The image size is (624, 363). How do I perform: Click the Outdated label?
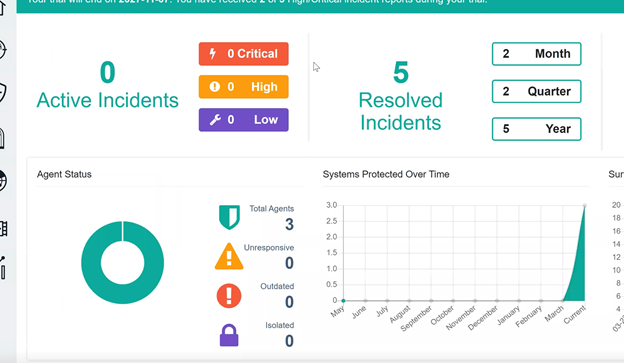point(277,286)
